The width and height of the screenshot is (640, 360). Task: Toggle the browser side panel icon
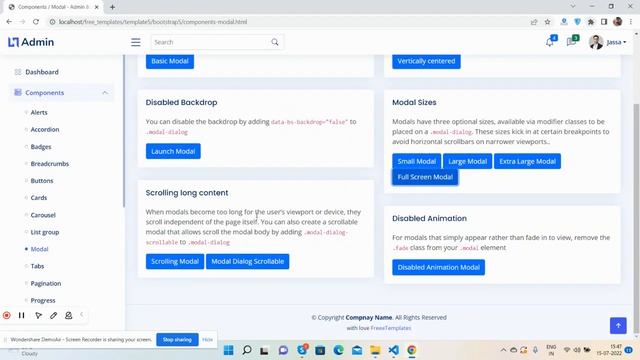[x=604, y=22]
